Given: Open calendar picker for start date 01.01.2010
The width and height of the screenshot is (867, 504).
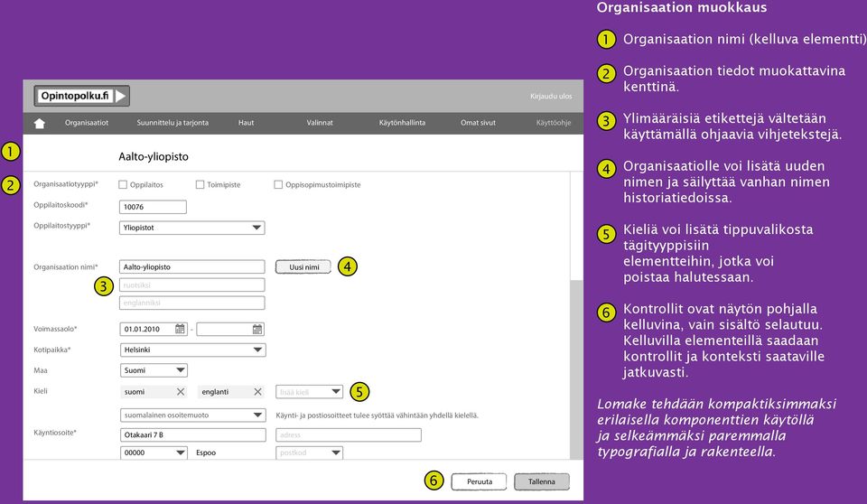Looking at the screenshot, I should [x=180, y=329].
